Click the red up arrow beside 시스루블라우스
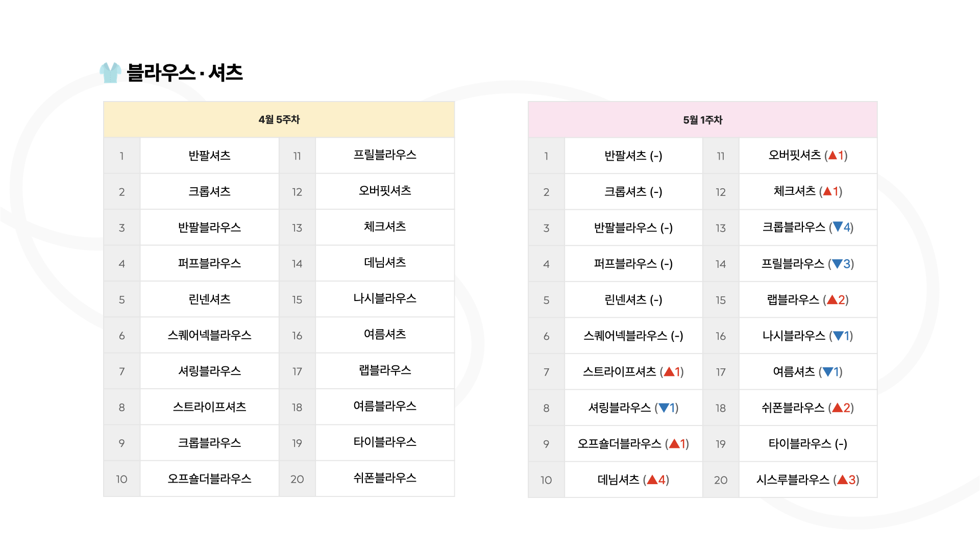Viewport: 980px width, 551px height. [x=842, y=480]
